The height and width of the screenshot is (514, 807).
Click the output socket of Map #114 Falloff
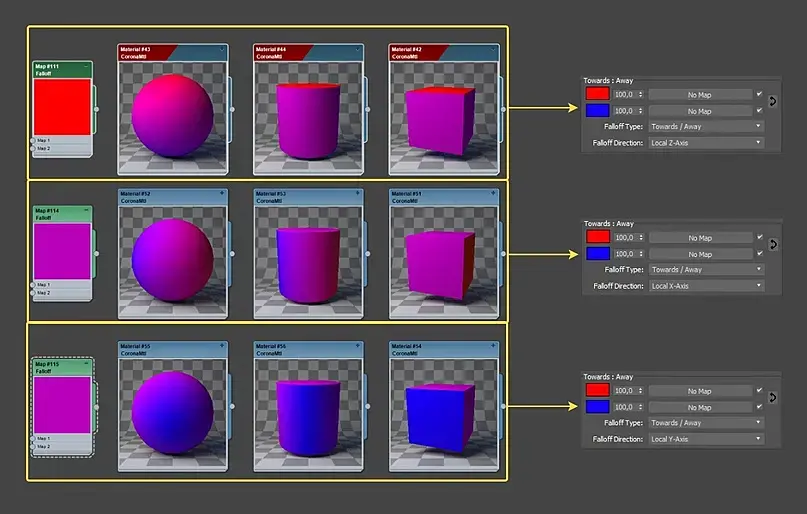point(96,253)
